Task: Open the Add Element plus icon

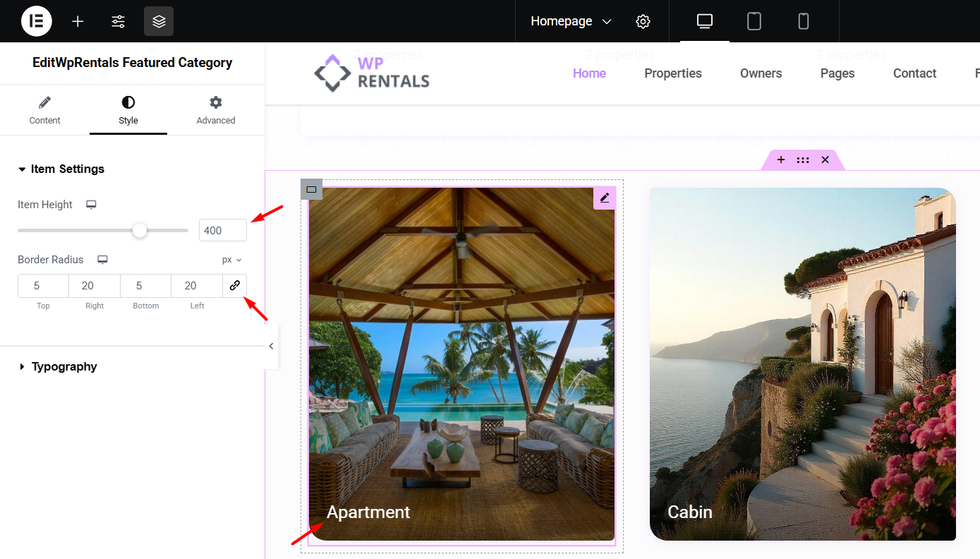Action: coord(78,21)
